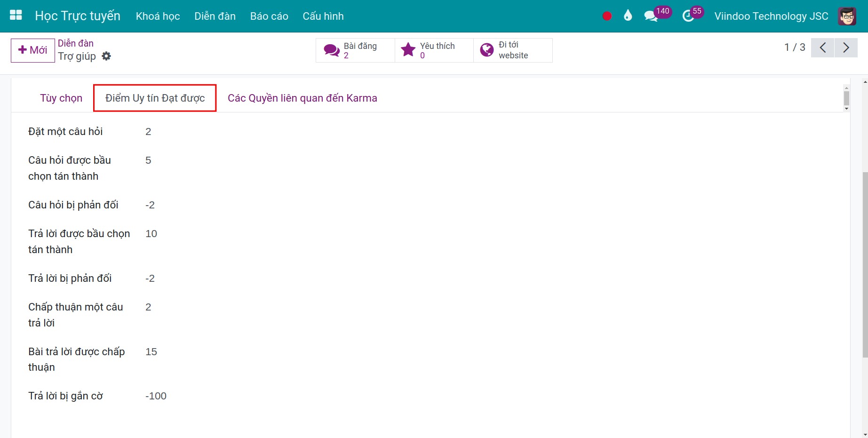Open the apps grid menu
The image size is (868, 438).
(x=15, y=15)
